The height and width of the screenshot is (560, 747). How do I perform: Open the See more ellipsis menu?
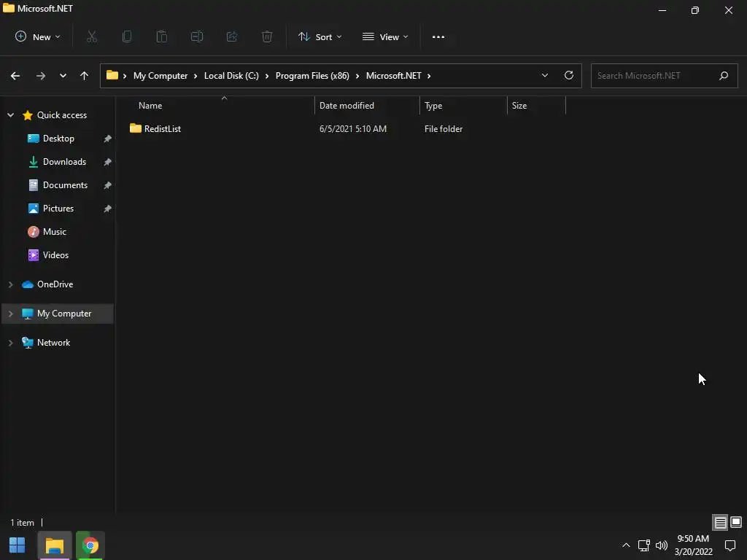coord(438,36)
